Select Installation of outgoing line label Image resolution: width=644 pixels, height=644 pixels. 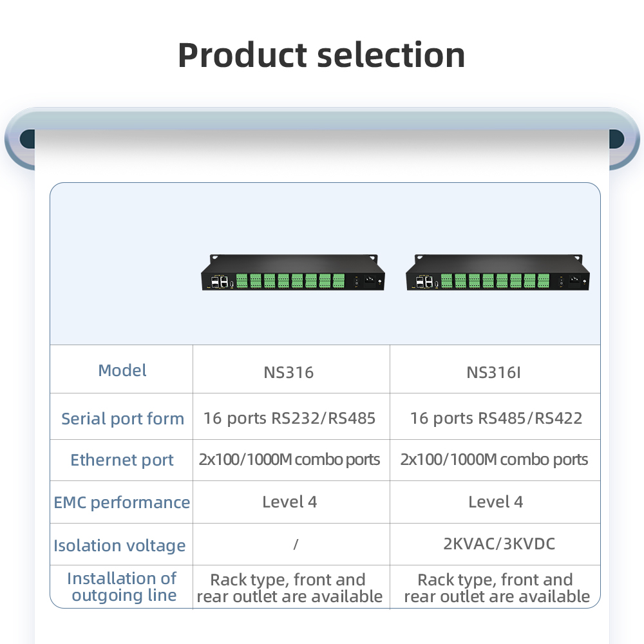pyautogui.click(x=122, y=587)
